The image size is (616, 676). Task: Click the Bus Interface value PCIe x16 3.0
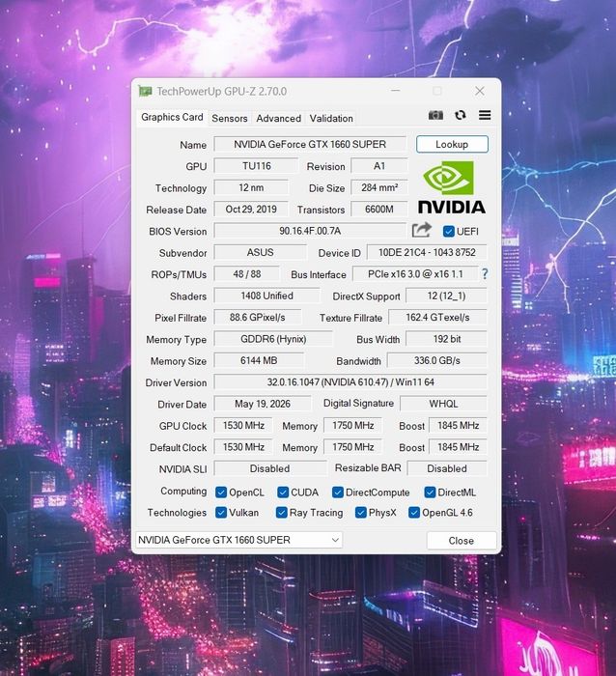(x=415, y=273)
